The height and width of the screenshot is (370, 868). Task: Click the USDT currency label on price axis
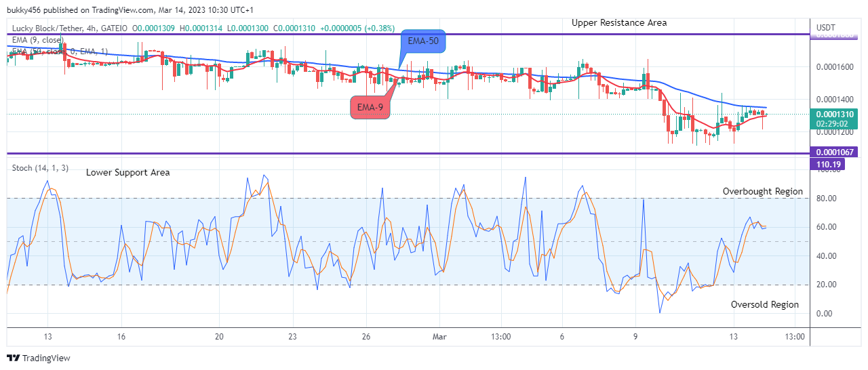click(827, 28)
